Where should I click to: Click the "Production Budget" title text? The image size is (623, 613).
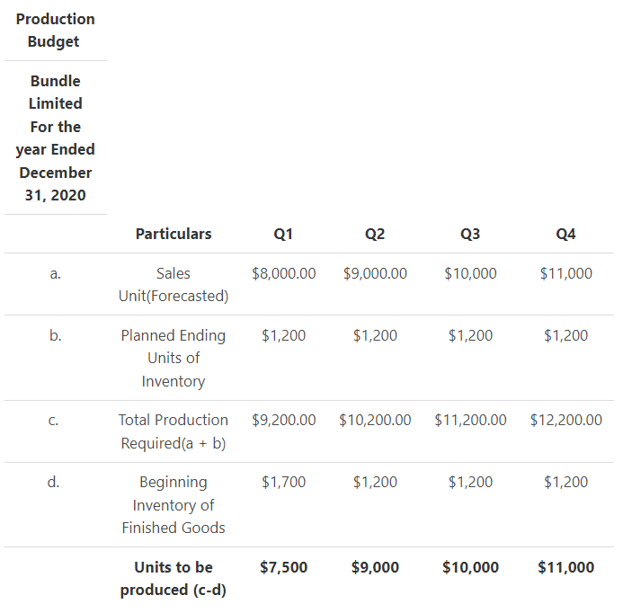coord(55,30)
